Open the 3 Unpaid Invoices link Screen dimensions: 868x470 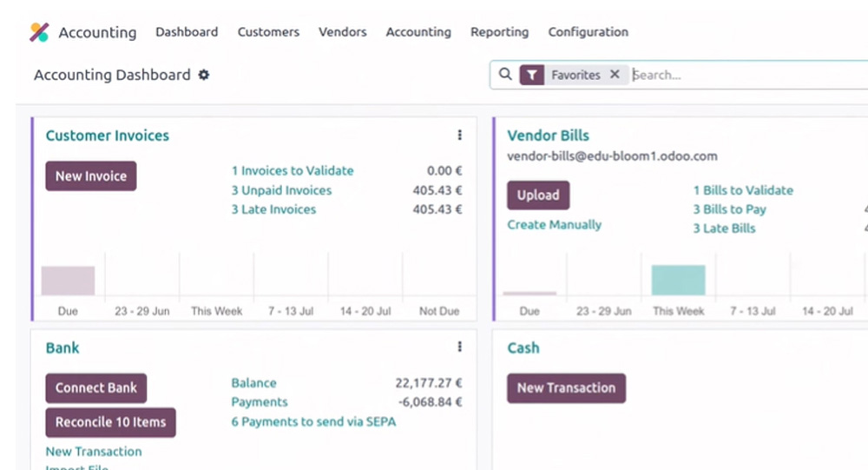pos(281,190)
